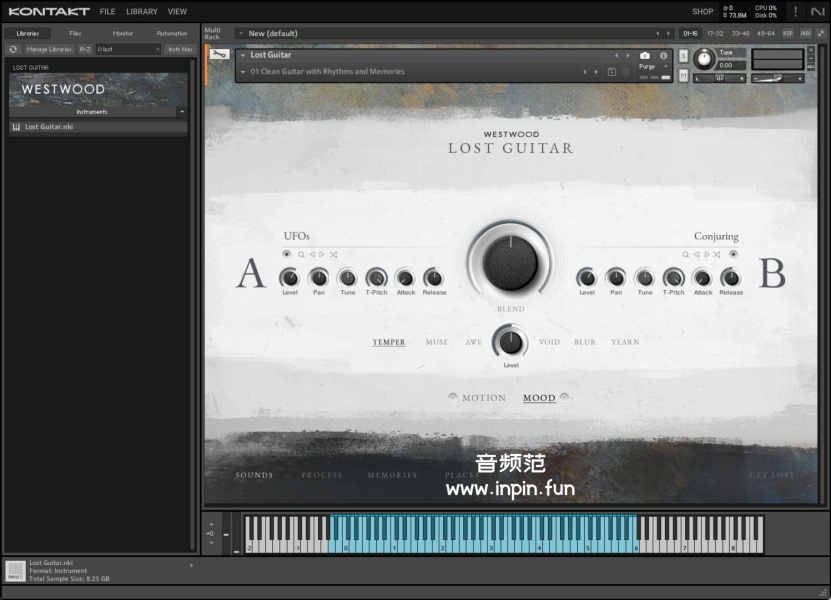The image size is (831, 600).
Task: Open the New (default) multi dropdown
Action: point(241,33)
